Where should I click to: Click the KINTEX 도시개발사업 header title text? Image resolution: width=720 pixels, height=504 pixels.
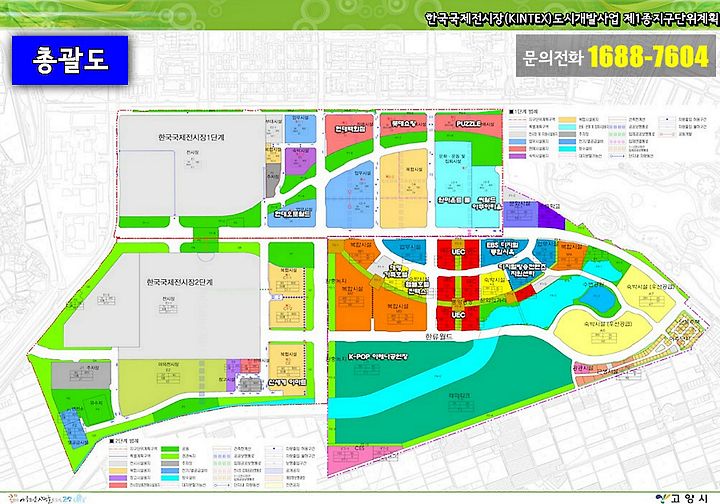(571, 19)
